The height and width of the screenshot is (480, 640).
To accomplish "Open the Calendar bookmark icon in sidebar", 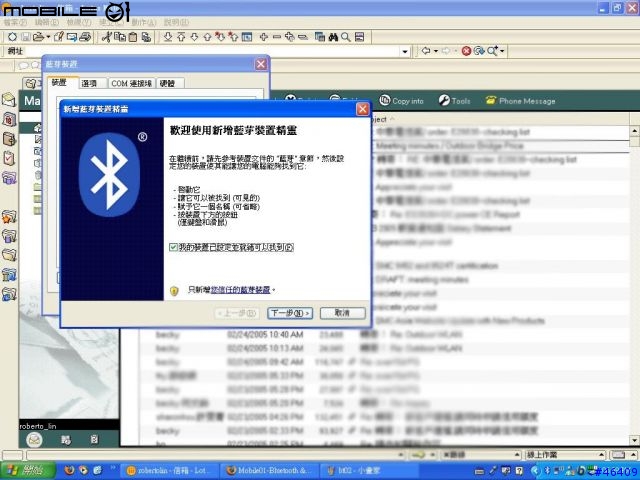I will [x=9, y=120].
